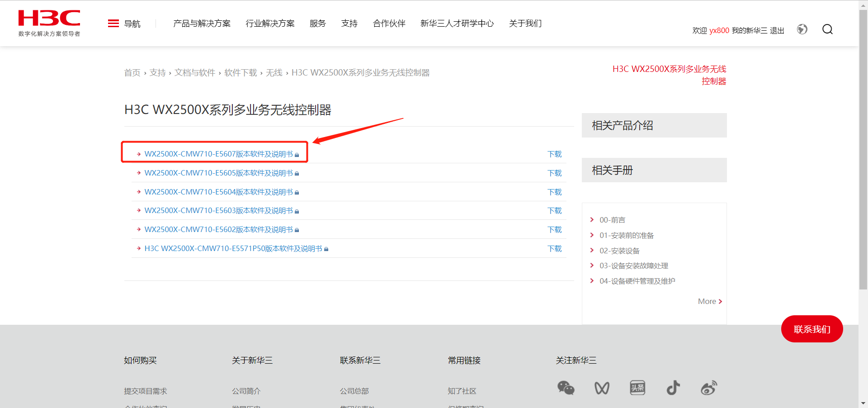This screenshot has height=408, width=868.
Task: Open WX2500X-CMW710-E5607 software version link
Action: coord(219,154)
